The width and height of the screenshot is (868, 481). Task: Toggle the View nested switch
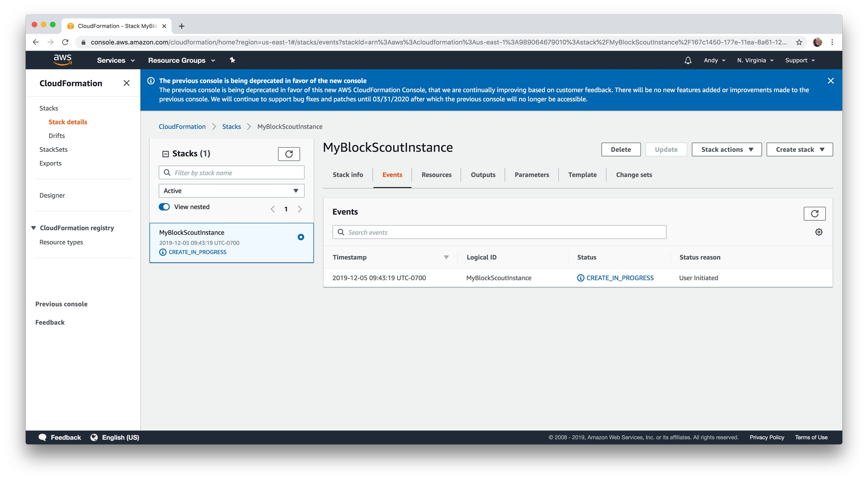(x=164, y=207)
